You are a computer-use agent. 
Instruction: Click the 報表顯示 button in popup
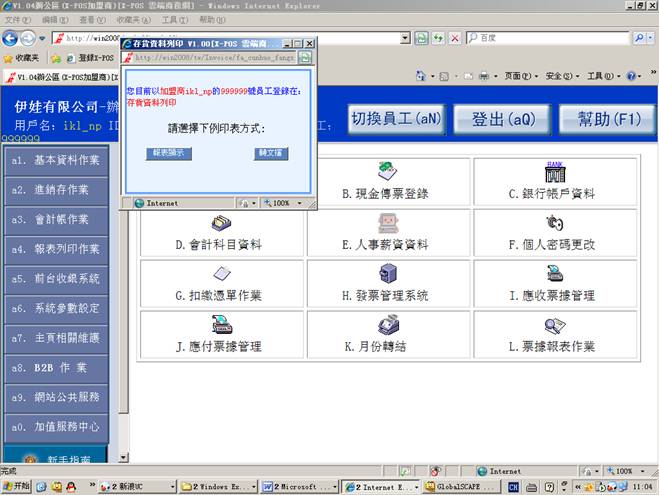point(167,154)
